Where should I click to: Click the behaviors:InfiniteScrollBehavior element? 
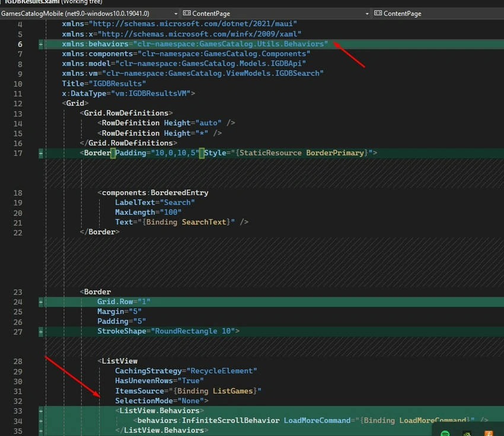pyautogui.click(x=206, y=421)
